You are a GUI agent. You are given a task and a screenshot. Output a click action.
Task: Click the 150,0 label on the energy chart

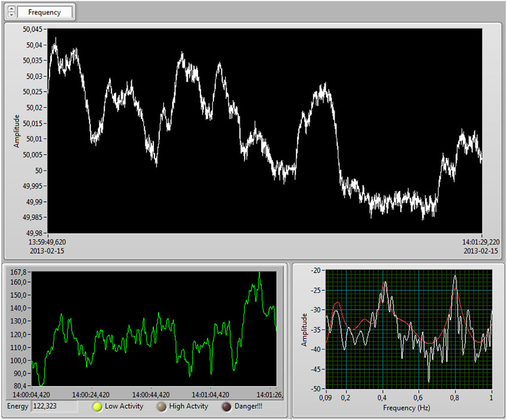tap(18, 295)
